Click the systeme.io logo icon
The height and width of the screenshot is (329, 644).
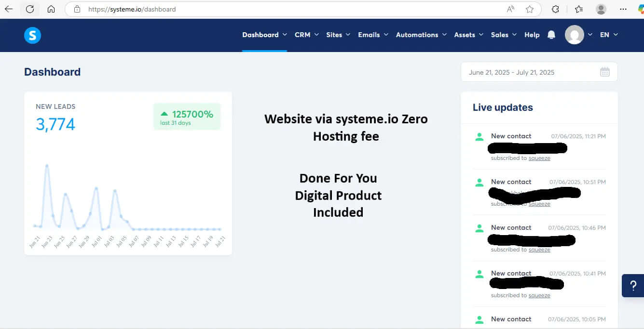[x=32, y=35]
